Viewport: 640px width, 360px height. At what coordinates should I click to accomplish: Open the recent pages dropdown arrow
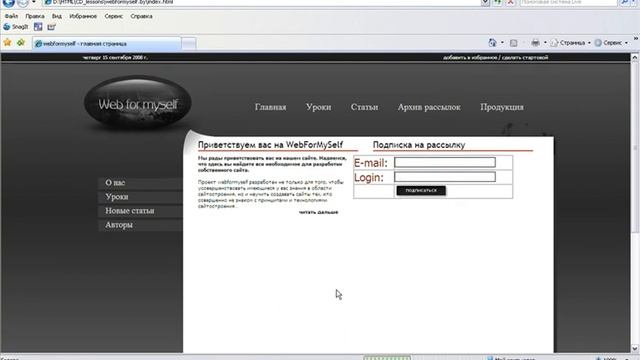(x=34, y=2)
